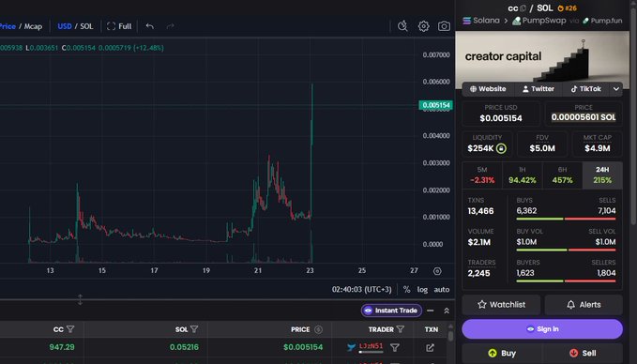The height and width of the screenshot is (364, 637).
Task: Click TXNS count 13,466
Action: 480,211
